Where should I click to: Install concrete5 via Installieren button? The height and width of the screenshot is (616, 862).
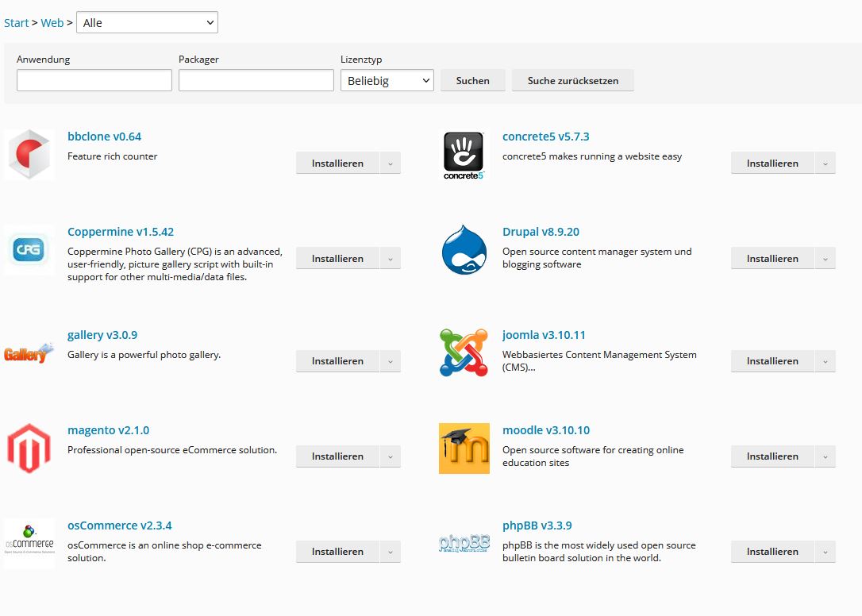(x=772, y=164)
